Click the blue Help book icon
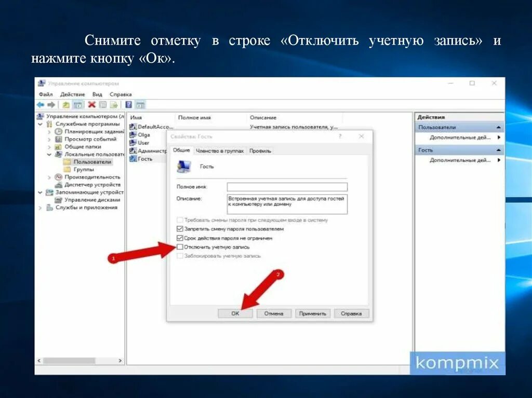 pos(129,104)
